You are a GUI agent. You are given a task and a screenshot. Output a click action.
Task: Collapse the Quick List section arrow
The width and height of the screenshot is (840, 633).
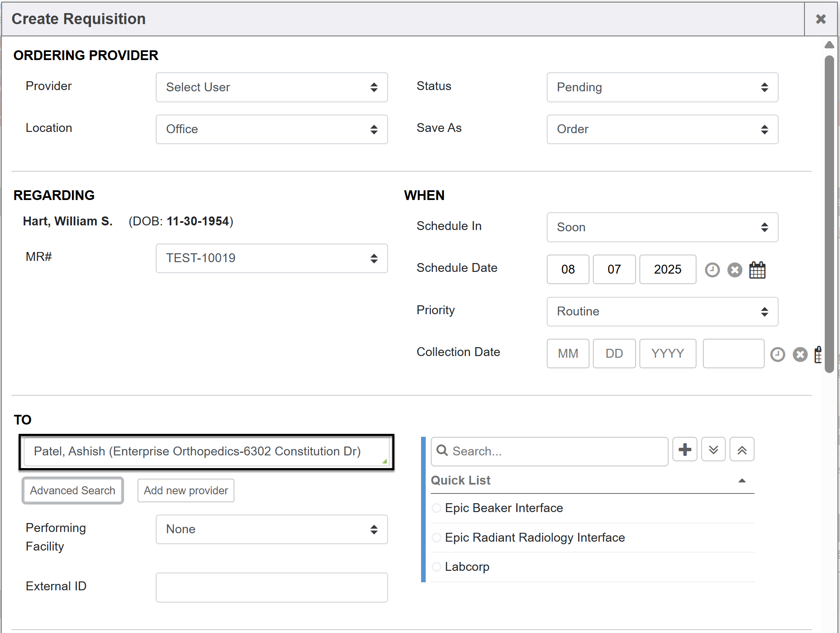(742, 481)
